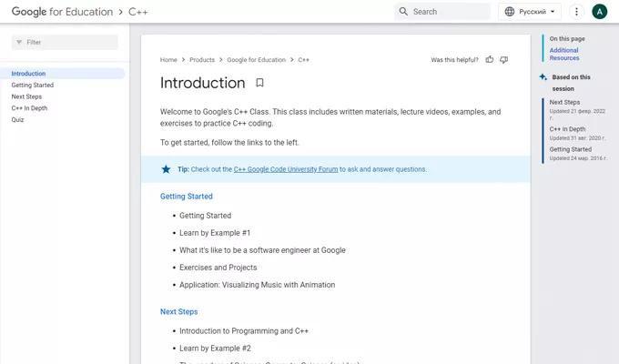Click the Getting Started section heading link
Viewport: 619px width, 364px height.
tap(186, 197)
